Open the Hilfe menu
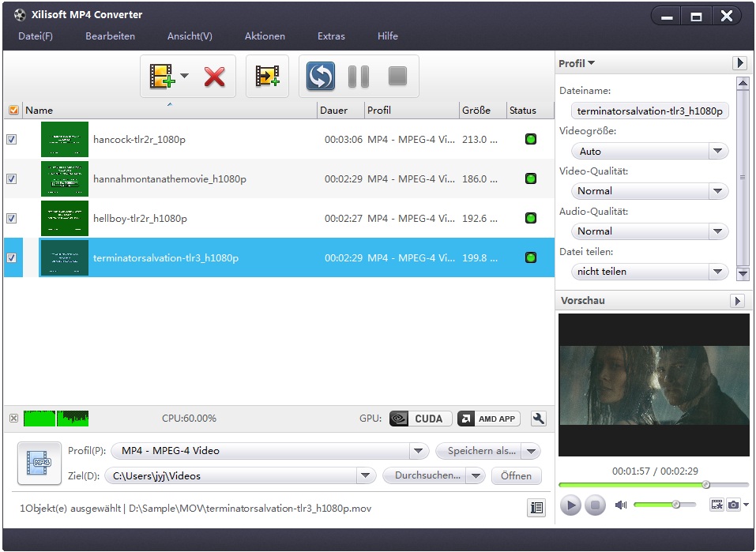This screenshot has height=552, width=756. click(x=388, y=36)
